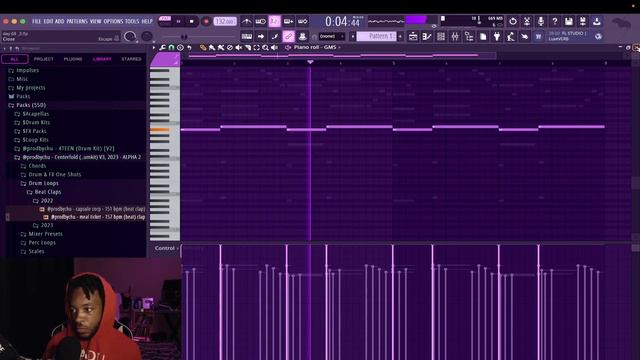Select the STARRED browser tab
This screenshot has height=360, width=640.
[131, 59]
